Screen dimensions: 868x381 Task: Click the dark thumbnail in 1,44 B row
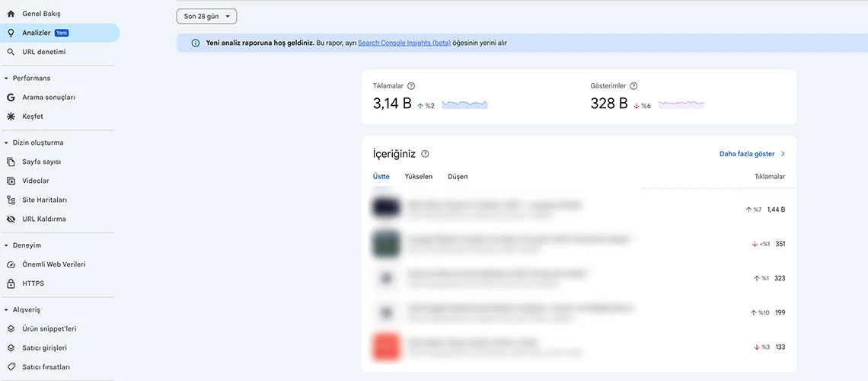point(386,208)
